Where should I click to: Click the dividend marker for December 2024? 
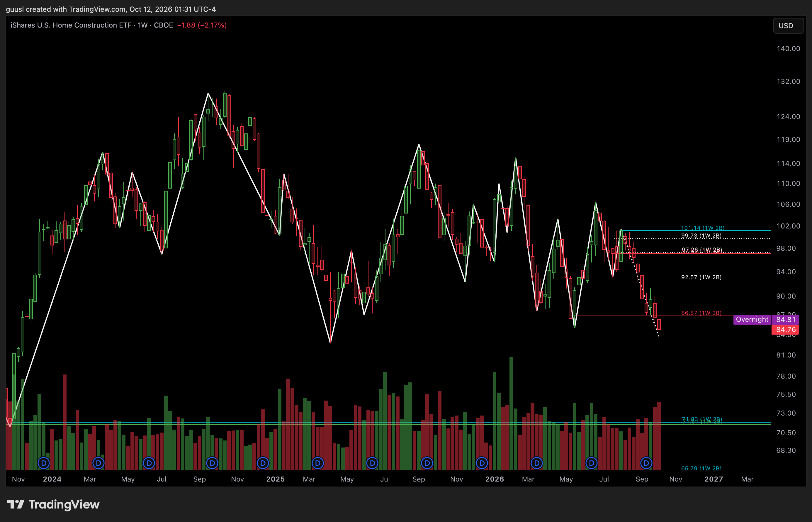pyautogui.click(x=263, y=463)
